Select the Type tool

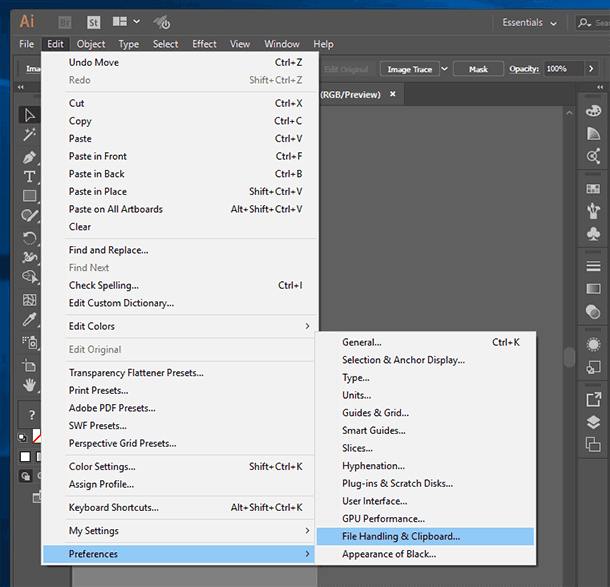pos(29,177)
